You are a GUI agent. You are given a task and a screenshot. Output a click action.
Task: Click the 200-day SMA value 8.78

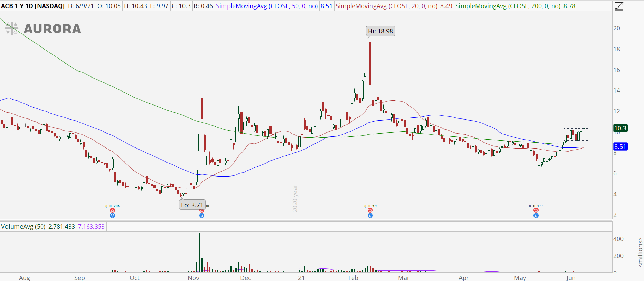(569, 6)
